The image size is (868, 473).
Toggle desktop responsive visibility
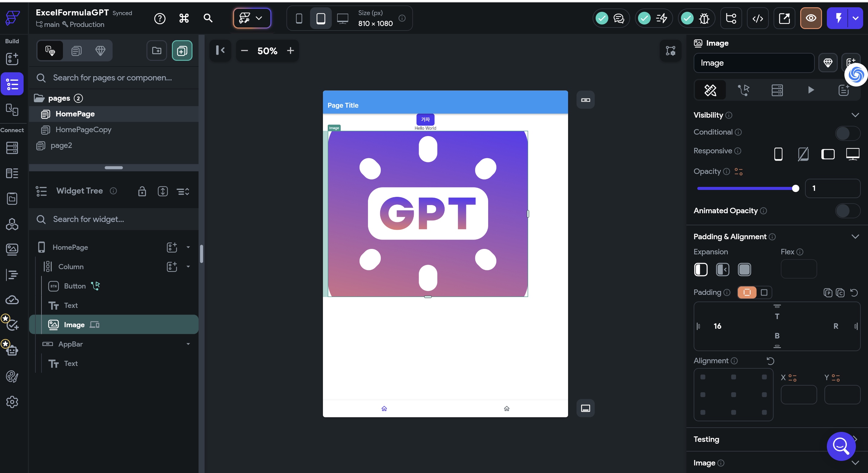pos(853,154)
